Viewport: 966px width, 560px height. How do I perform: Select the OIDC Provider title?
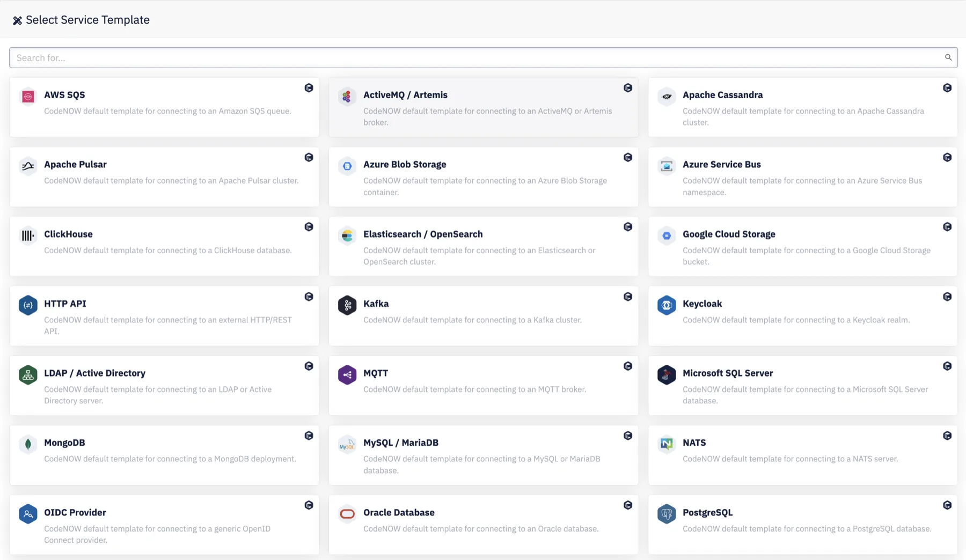click(75, 513)
